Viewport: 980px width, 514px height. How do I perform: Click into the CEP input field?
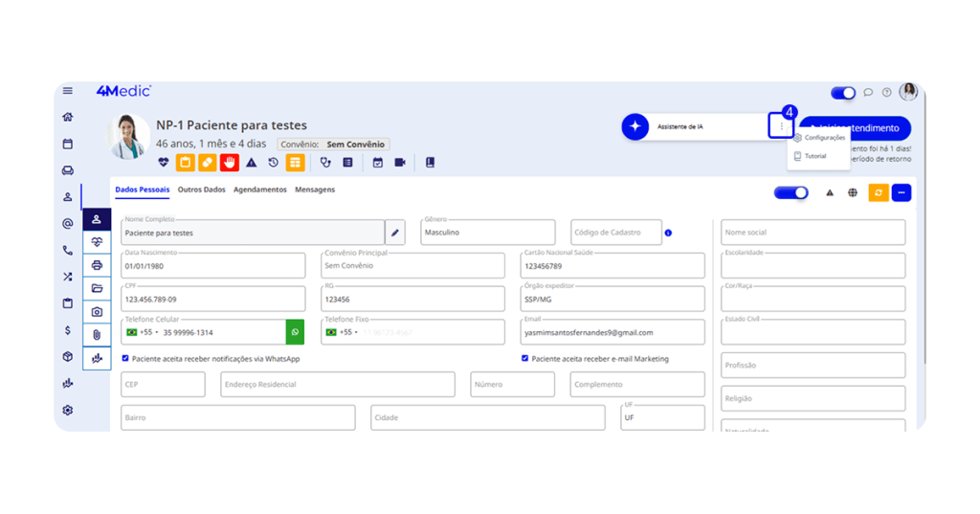(163, 385)
